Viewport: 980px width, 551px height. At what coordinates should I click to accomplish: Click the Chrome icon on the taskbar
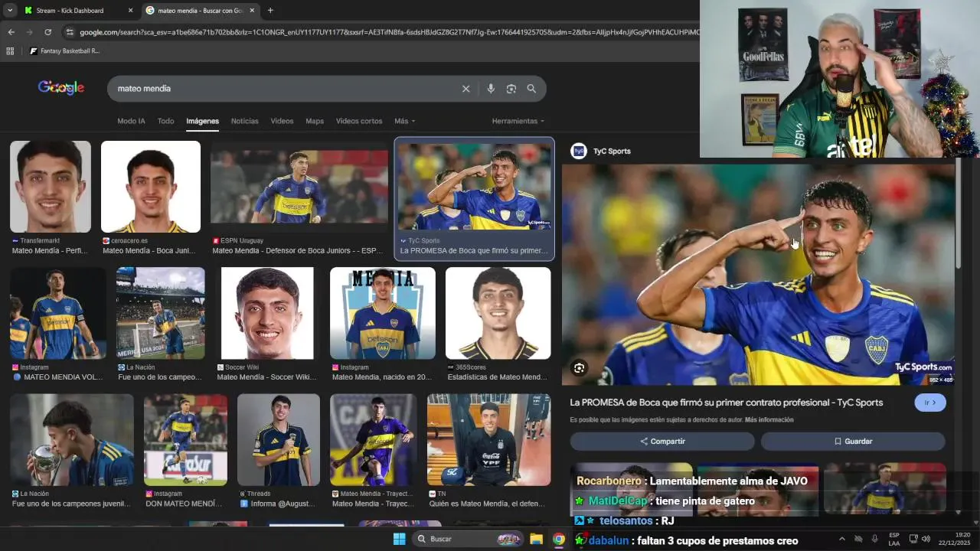559,539
